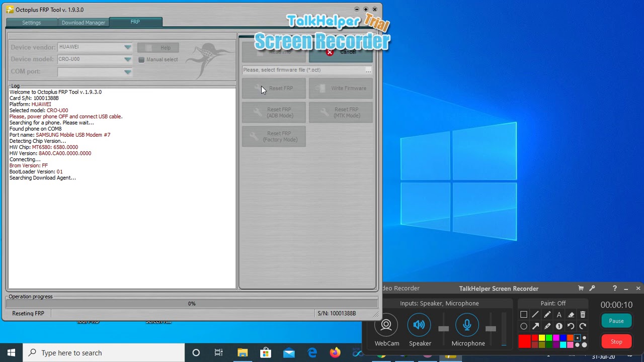Click Reset FRP (Factory Mode) button

(274, 137)
